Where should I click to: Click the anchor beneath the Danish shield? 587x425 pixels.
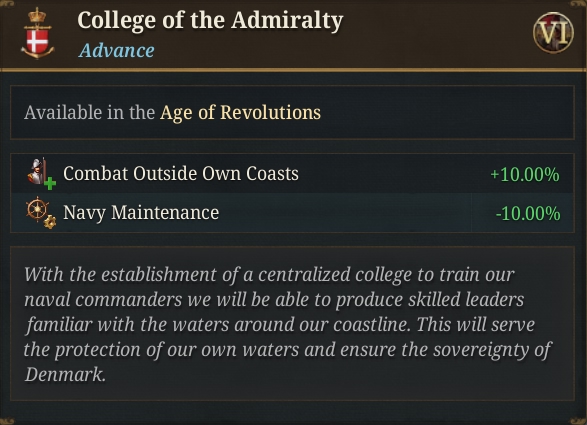coord(37,53)
